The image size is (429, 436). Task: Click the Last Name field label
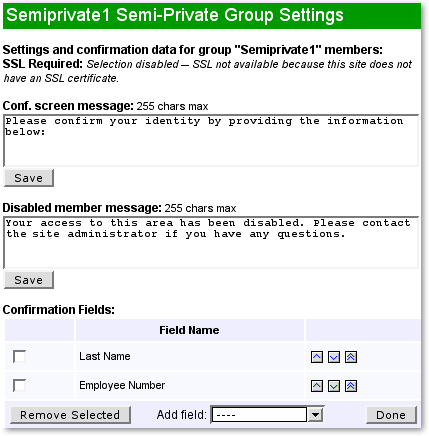105,356
